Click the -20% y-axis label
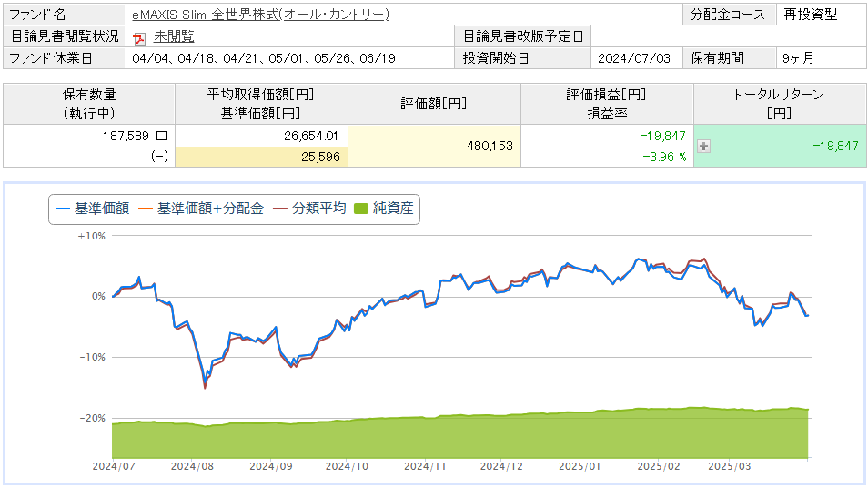 pos(92,418)
